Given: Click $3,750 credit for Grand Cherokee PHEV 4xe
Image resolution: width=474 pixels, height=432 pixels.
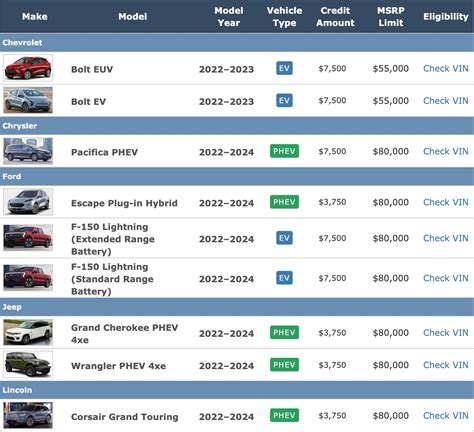Looking at the screenshot, I should coord(332,333).
